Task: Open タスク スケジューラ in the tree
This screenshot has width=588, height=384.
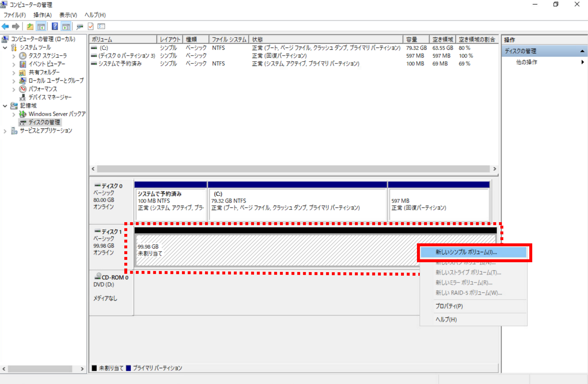Action: pos(47,56)
